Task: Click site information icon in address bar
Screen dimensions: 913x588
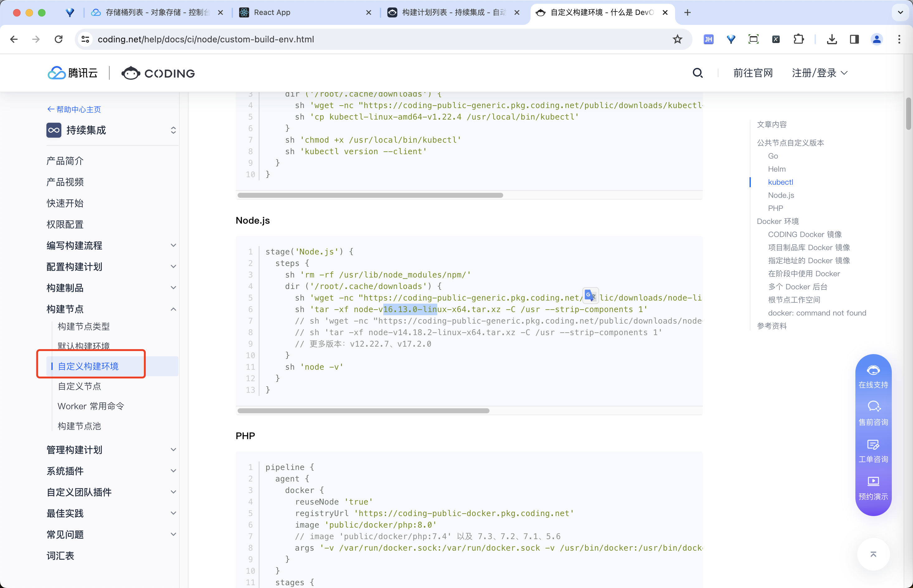Action: point(86,39)
